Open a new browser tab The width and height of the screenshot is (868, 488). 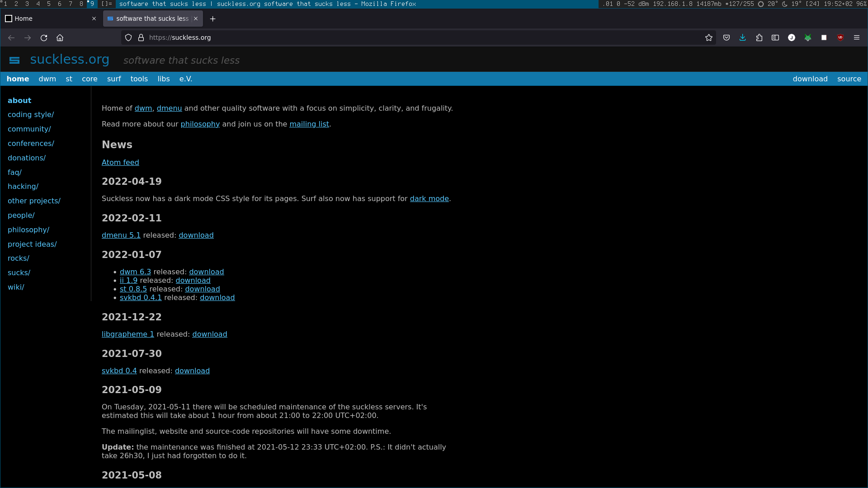coord(213,19)
